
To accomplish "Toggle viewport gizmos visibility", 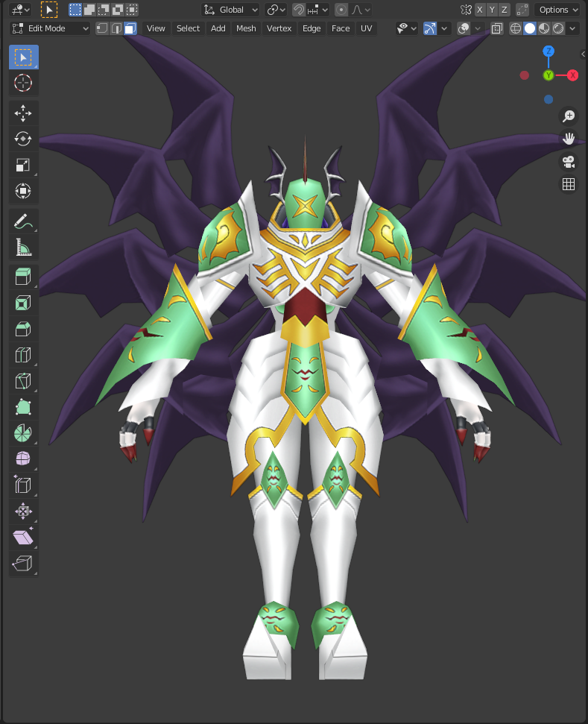I will coord(430,28).
